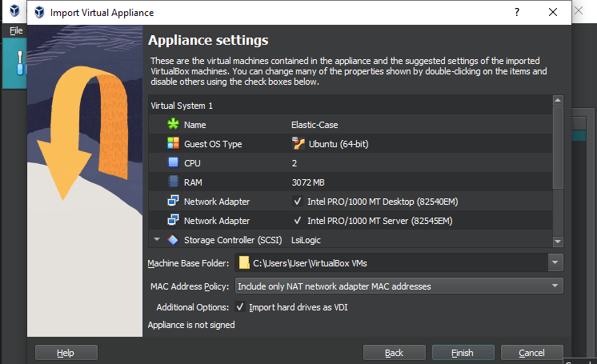
Task: Click the VirtualBox cube icon in dialog title
Action: pos(39,12)
